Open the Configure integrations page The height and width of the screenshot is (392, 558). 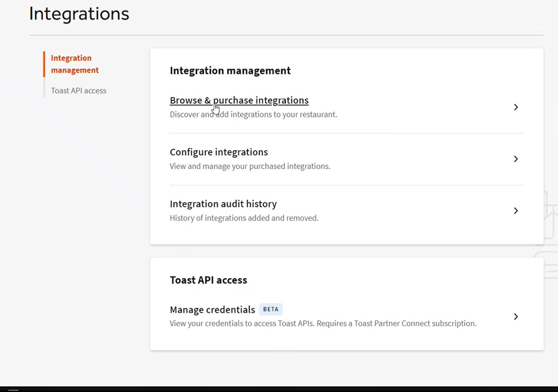218,152
